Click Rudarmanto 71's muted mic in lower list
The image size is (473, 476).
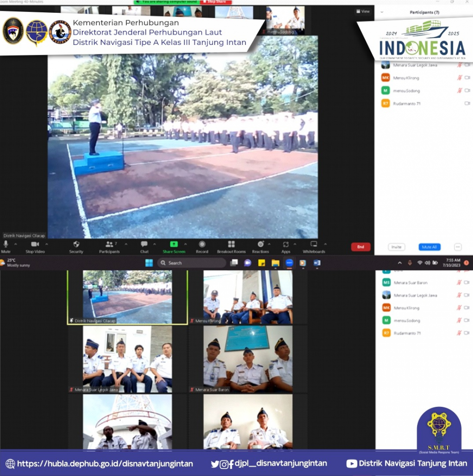point(459,333)
